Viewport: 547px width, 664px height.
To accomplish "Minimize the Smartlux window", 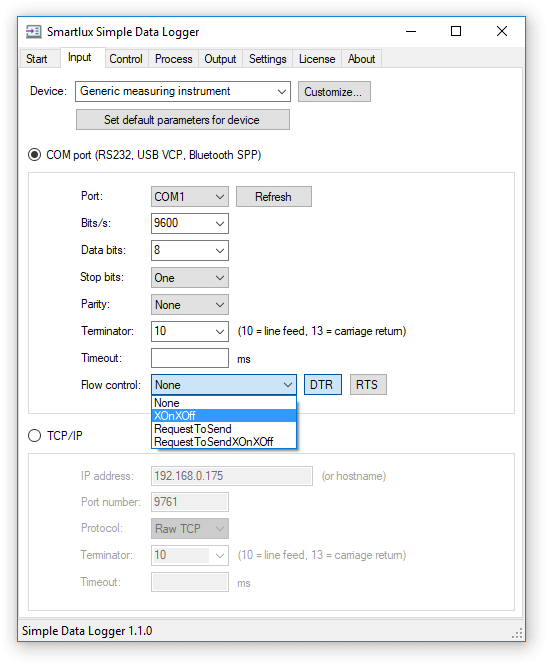I will pyautogui.click(x=411, y=31).
